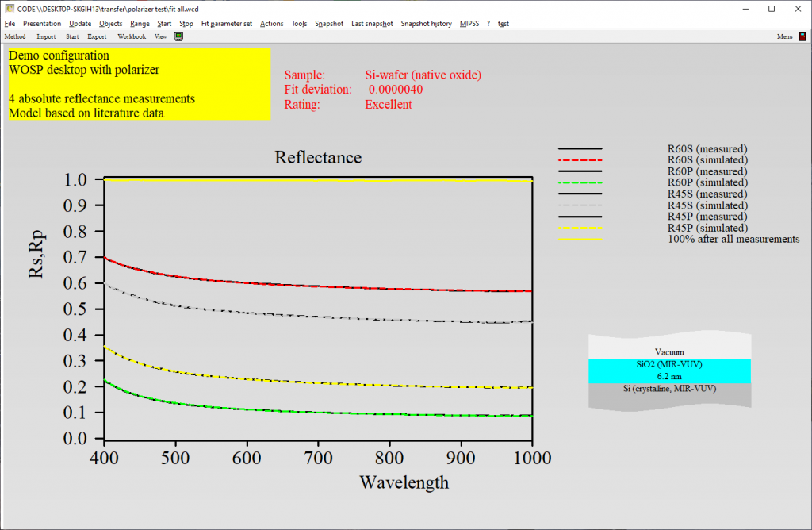Click View in the lower toolbar
812x530 pixels.
160,36
